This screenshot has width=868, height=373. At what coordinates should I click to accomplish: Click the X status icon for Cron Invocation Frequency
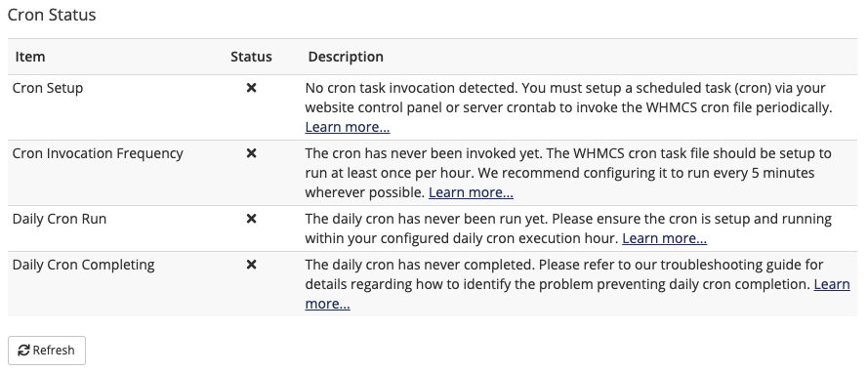(251, 153)
